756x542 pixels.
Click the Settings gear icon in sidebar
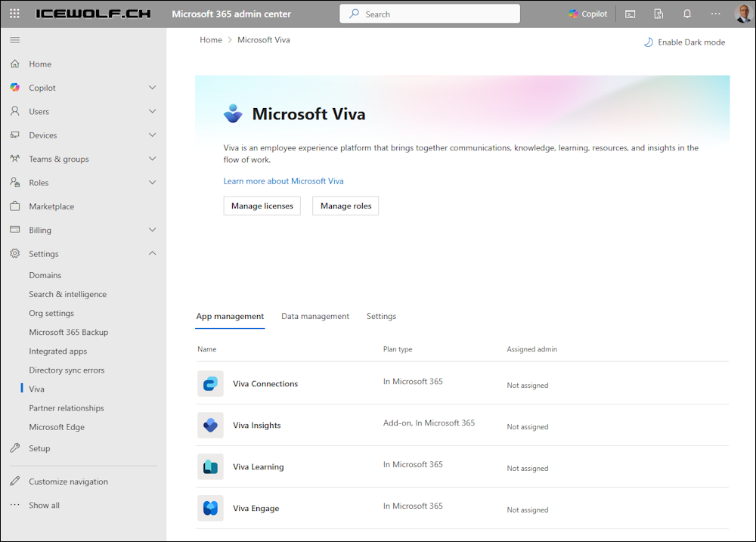pos(15,253)
